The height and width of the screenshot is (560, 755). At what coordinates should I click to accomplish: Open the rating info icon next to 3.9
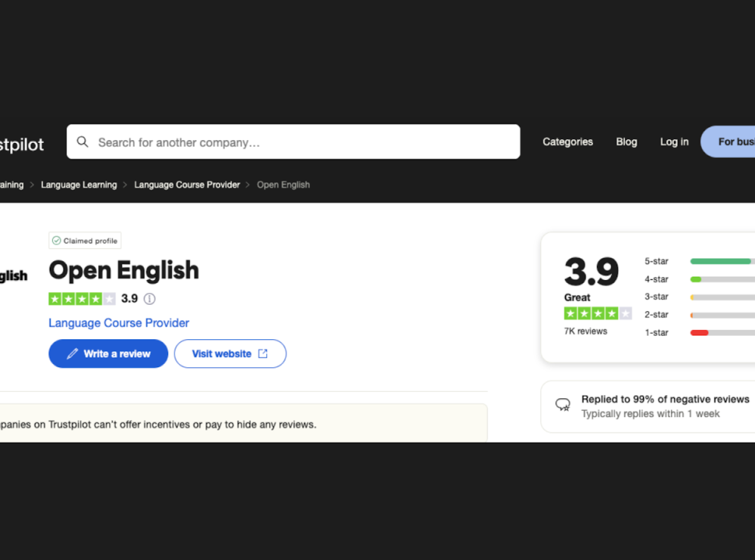point(149,299)
